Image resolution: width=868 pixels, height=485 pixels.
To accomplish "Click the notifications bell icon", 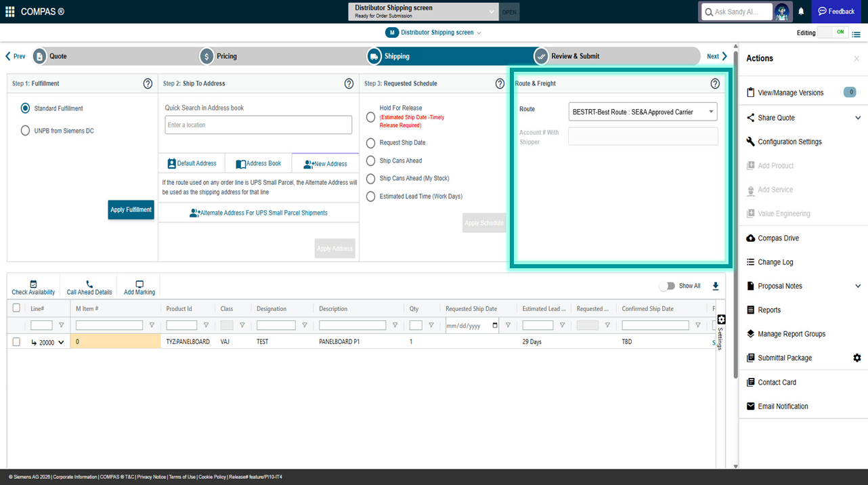I will point(801,12).
